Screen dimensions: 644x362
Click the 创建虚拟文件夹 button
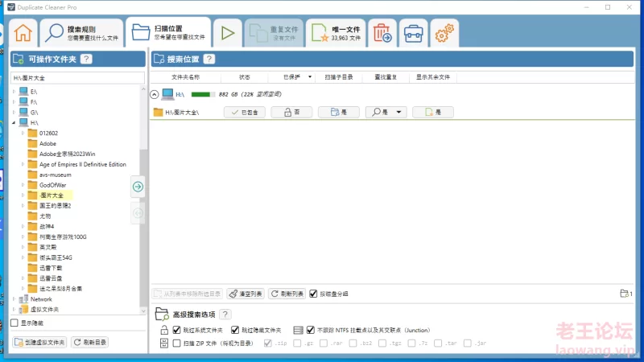click(x=40, y=342)
